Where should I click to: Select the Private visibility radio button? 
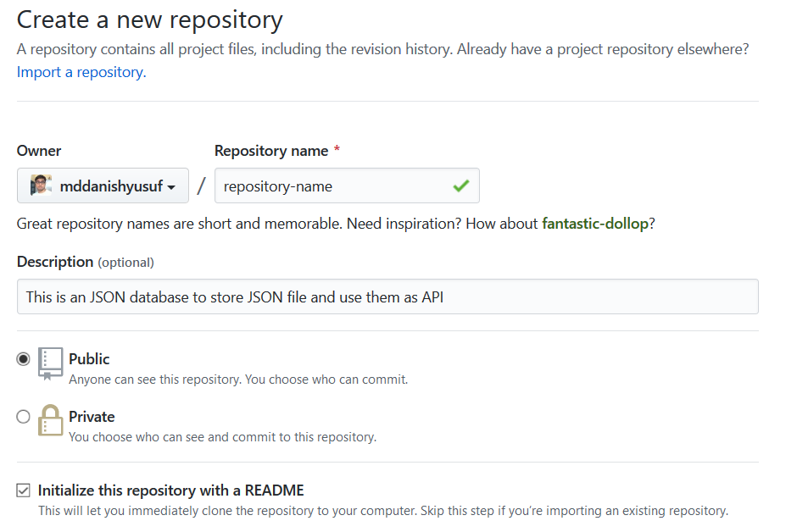pyautogui.click(x=23, y=416)
